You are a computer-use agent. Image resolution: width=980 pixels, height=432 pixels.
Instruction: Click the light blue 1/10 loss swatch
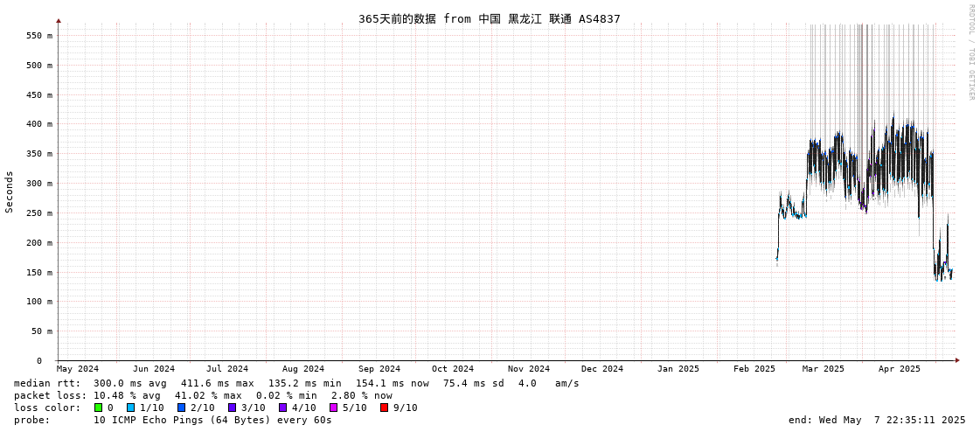130,408
